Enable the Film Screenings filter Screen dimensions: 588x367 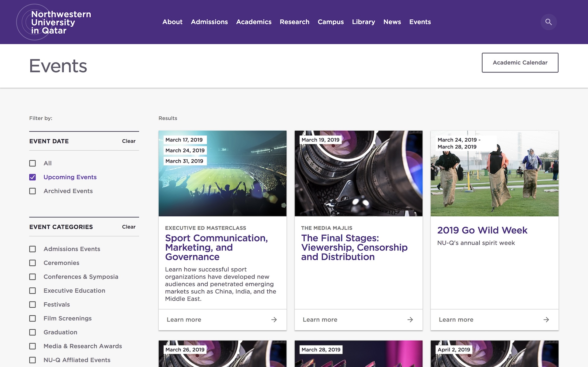32,318
